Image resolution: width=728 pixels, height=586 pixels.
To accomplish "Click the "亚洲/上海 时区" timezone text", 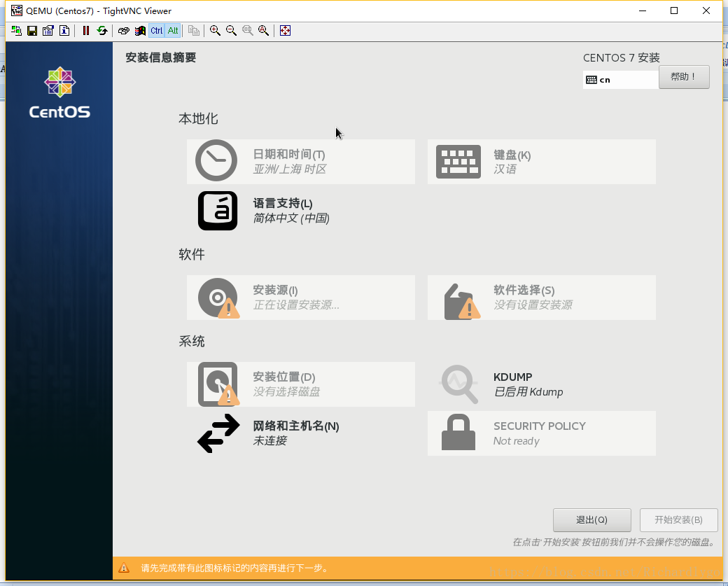I will click(x=290, y=169).
